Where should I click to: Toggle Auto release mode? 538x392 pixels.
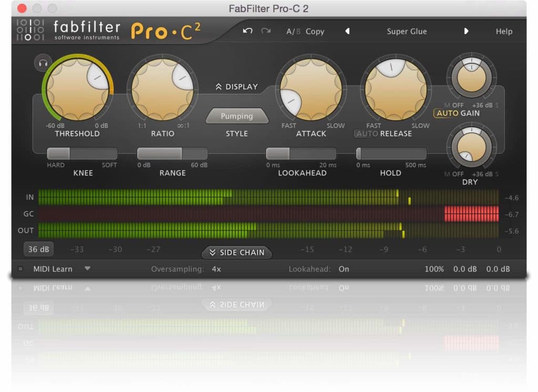[367, 134]
